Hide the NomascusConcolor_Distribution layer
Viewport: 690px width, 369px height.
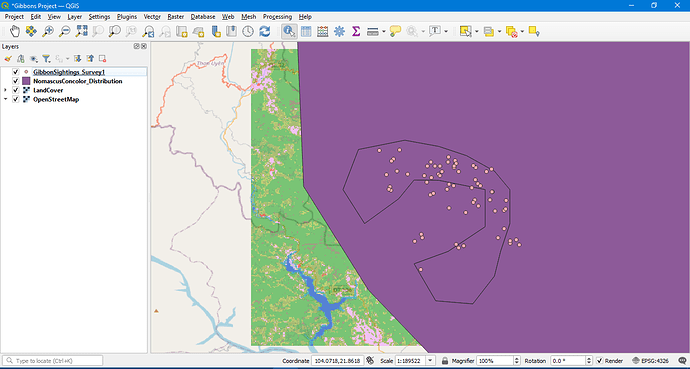pos(16,81)
